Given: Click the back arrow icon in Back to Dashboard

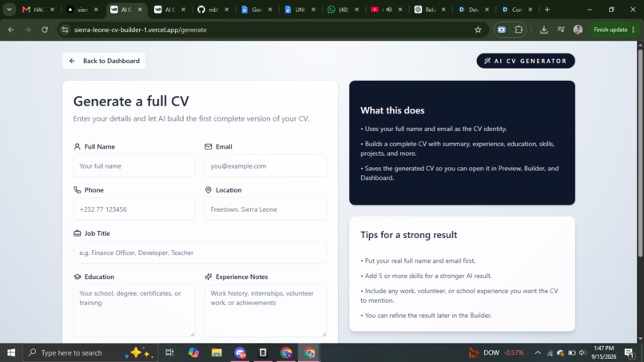Looking at the screenshot, I should (72, 61).
